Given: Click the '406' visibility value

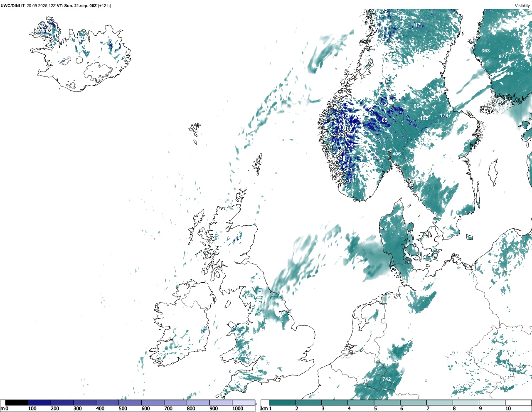Looking at the screenshot, I should (397, 154).
